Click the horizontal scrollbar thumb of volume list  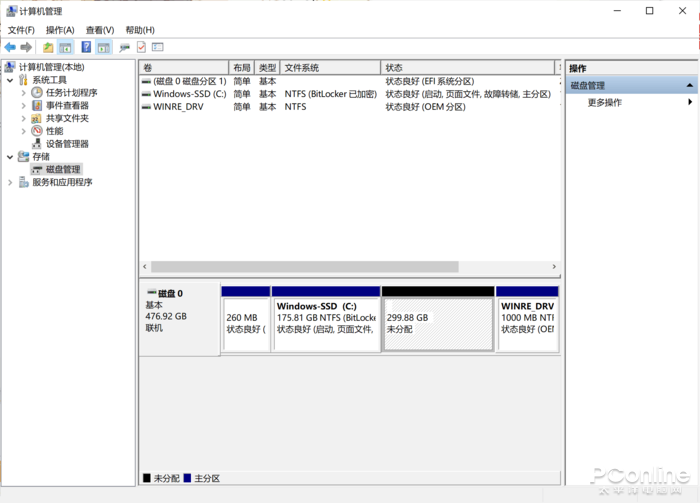tap(304, 266)
